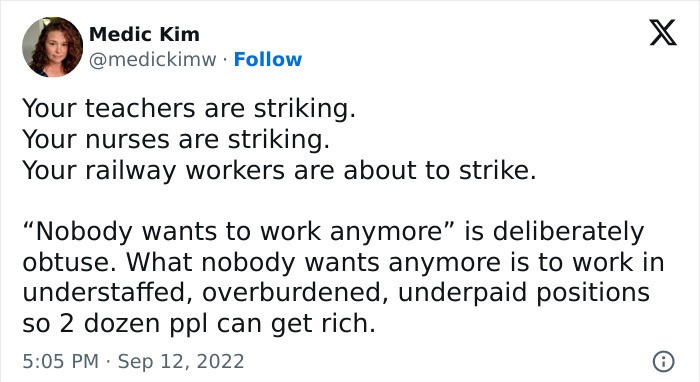Click the closing line '2 dozen ppl can get rich'
This screenshot has height=382, width=700.
coord(217,324)
